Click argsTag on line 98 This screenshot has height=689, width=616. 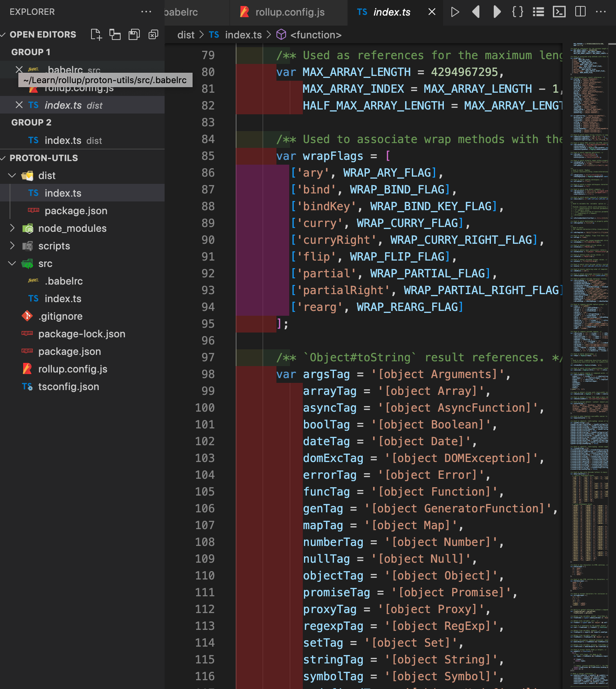point(326,374)
